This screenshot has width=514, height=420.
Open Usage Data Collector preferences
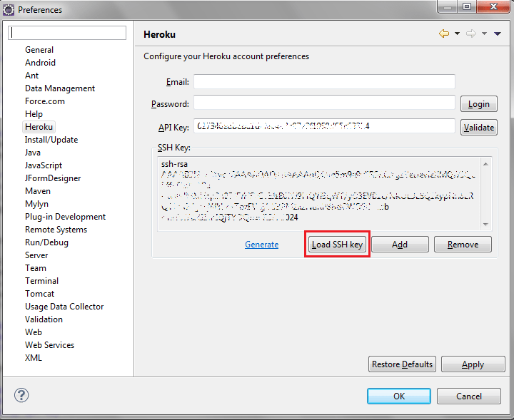64,307
